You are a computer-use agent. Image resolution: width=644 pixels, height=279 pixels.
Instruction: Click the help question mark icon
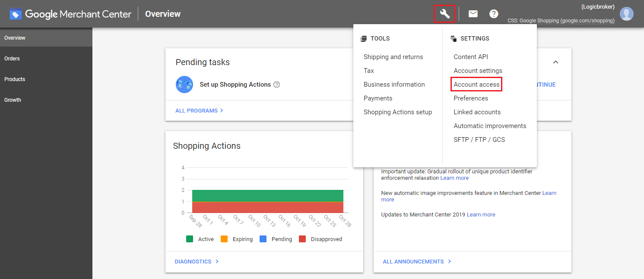coord(494,14)
